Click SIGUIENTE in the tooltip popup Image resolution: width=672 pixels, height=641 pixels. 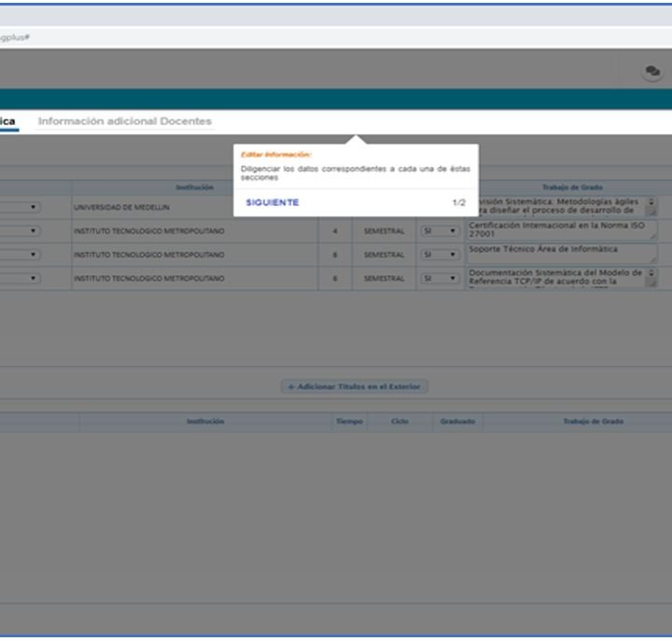click(x=273, y=202)
